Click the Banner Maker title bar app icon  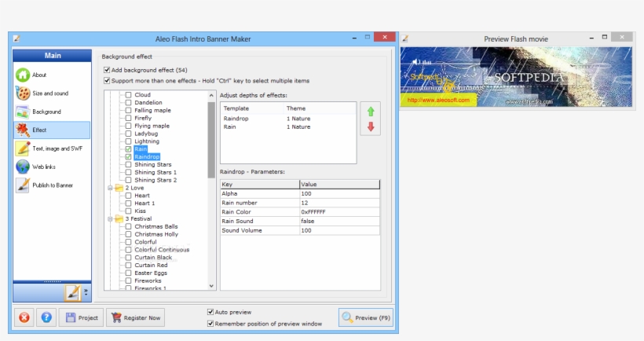[x=16, y=38]
